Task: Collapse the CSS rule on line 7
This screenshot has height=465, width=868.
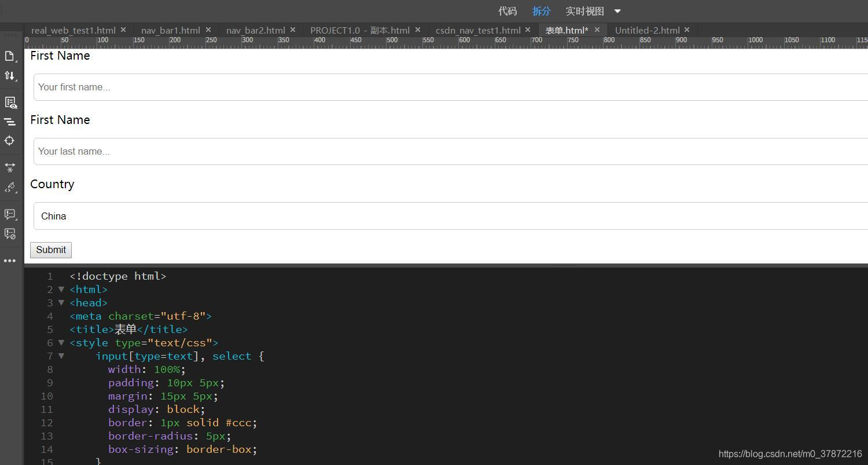Action: pos(61,356)
